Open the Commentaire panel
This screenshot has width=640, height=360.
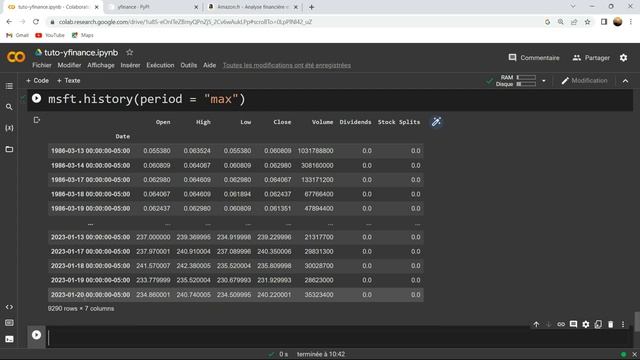[534, 58]
